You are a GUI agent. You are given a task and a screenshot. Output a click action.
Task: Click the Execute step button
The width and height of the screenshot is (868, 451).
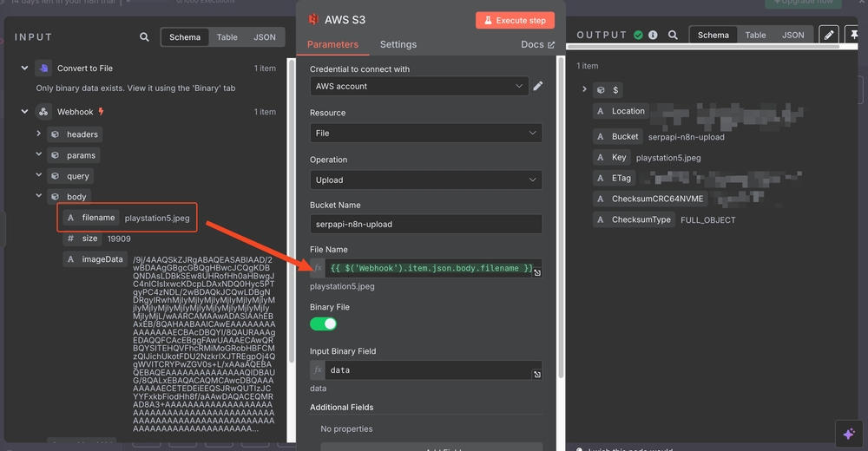[515, 20]
